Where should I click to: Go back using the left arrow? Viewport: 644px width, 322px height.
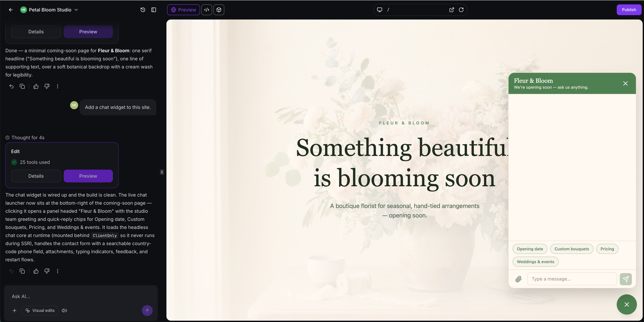[x=11, y=10]
